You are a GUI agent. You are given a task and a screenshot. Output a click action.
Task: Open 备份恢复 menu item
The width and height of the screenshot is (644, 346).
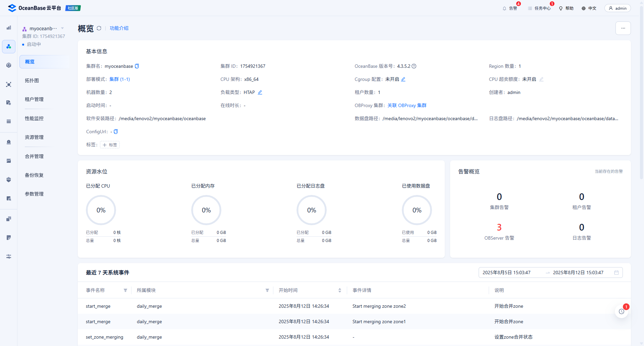point(34,175)
